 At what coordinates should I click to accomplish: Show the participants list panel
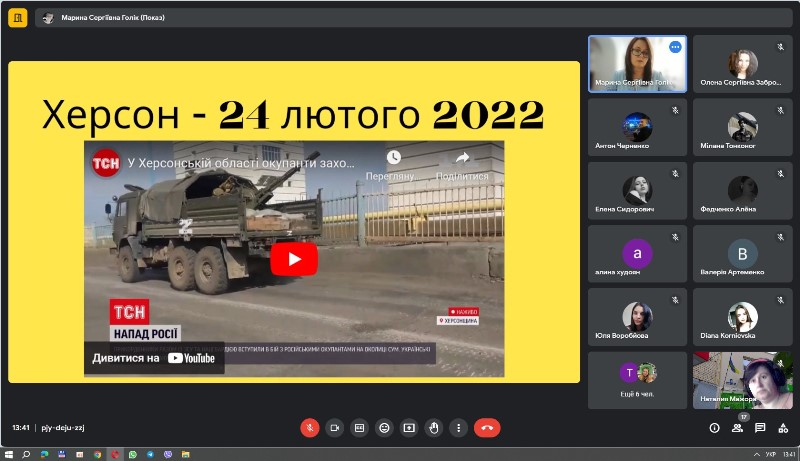pos(737,428)
